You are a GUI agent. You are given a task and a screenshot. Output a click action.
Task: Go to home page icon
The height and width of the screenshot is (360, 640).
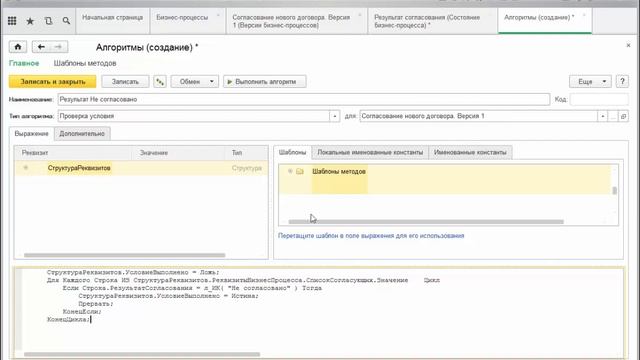coord(18,47)
